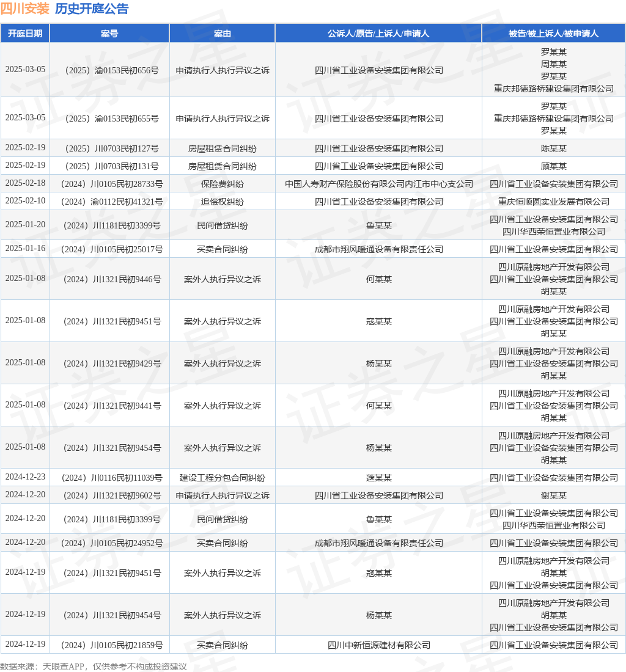Click 申请人执行异议之诉 in the 9602号 row
The width and height of the screenshot is (626, 672).
(x=222, y=495)
